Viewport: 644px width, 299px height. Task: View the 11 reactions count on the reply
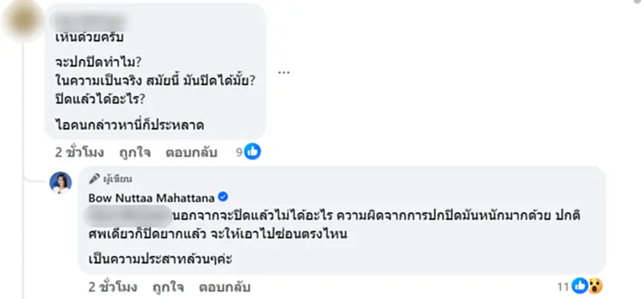pos(565,286)
